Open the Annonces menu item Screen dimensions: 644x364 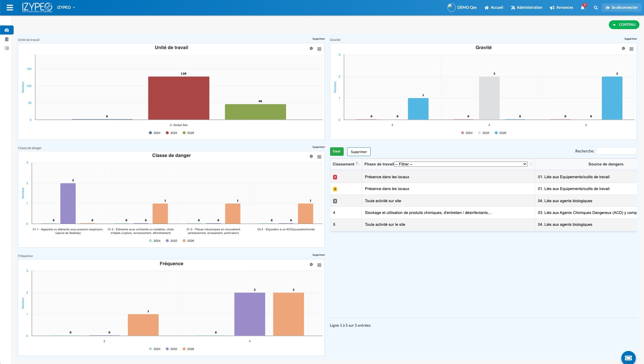point(561,8)
